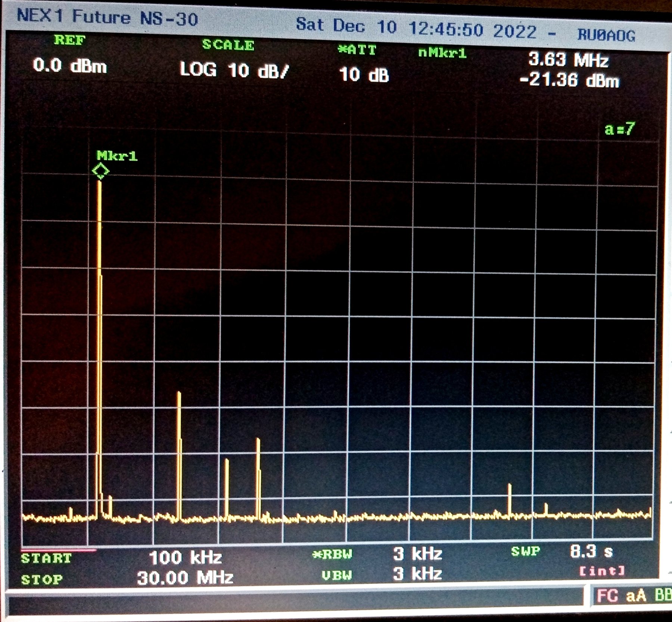The width and height of the screenshot is (672, 622).
Task: Click the 10 dB attenuation value
Action: pos(364,75)
